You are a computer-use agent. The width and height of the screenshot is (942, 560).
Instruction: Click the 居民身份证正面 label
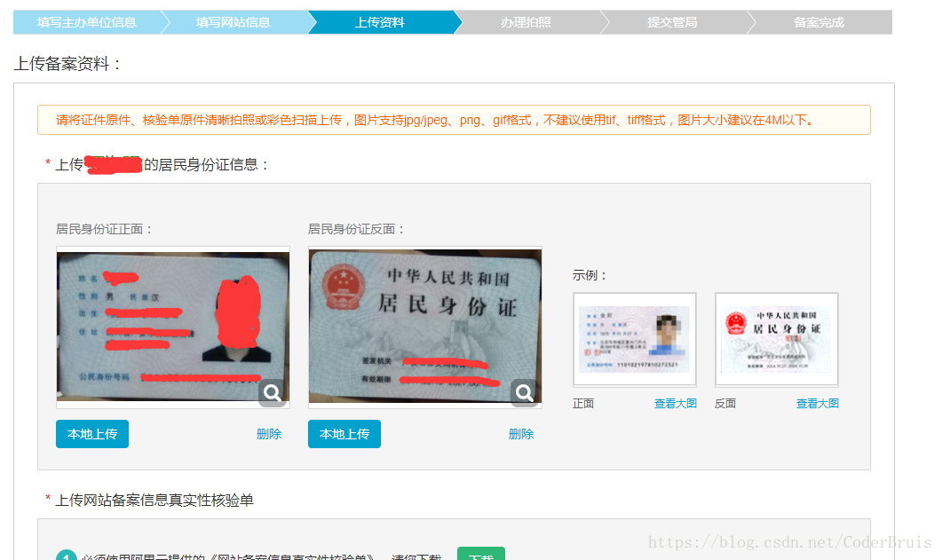point(104,229)
